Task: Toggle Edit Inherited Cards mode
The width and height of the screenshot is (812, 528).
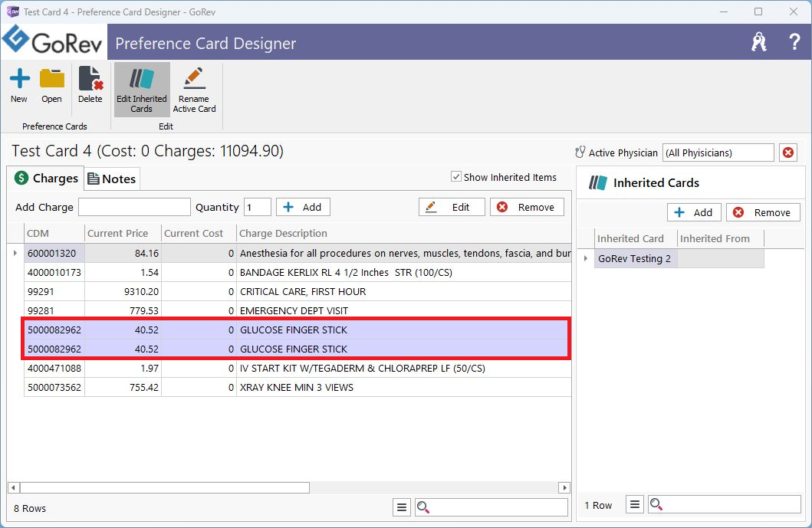Action: point(141,90)
